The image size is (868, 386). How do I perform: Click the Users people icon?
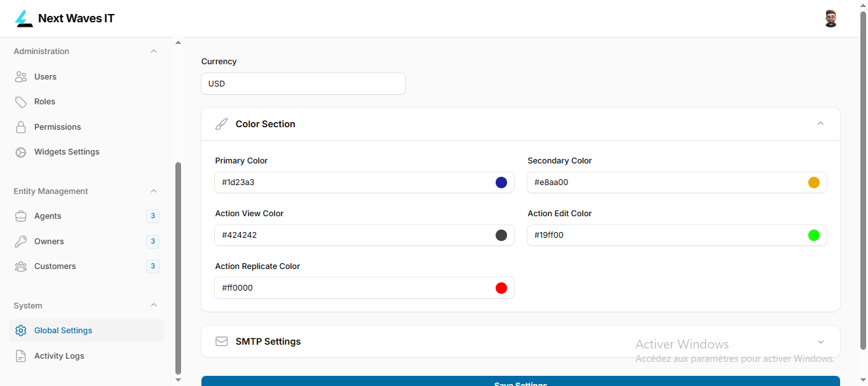click(x=21, y=77)
